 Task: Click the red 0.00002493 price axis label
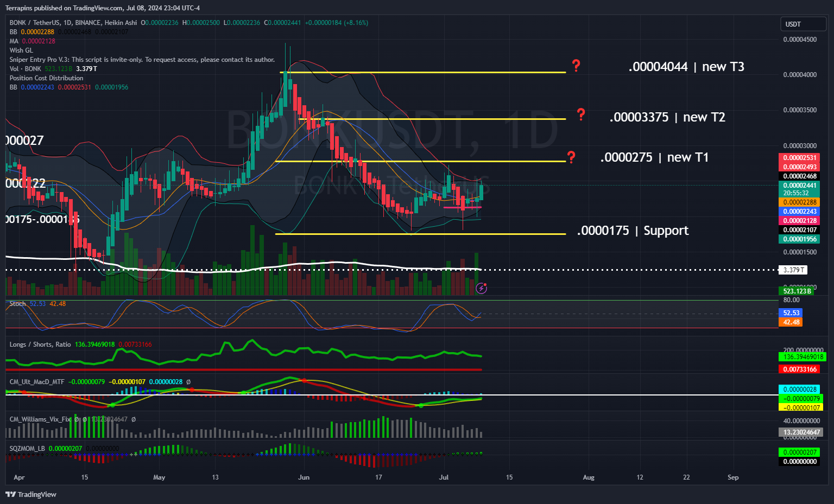pyautogui.click(x=800, y=167)
